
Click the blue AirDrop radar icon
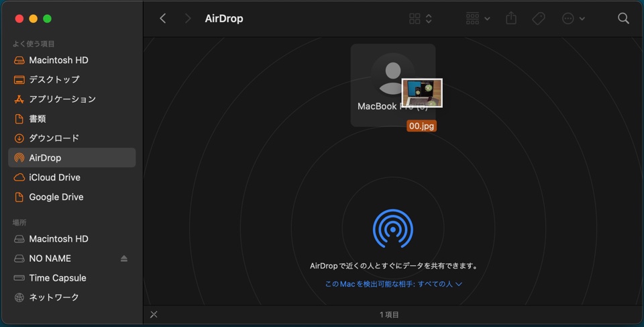pos(393,229)
